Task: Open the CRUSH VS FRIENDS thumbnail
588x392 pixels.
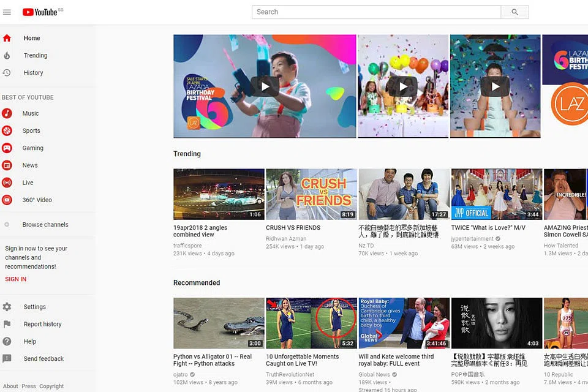Action: [x=311, y=194]
